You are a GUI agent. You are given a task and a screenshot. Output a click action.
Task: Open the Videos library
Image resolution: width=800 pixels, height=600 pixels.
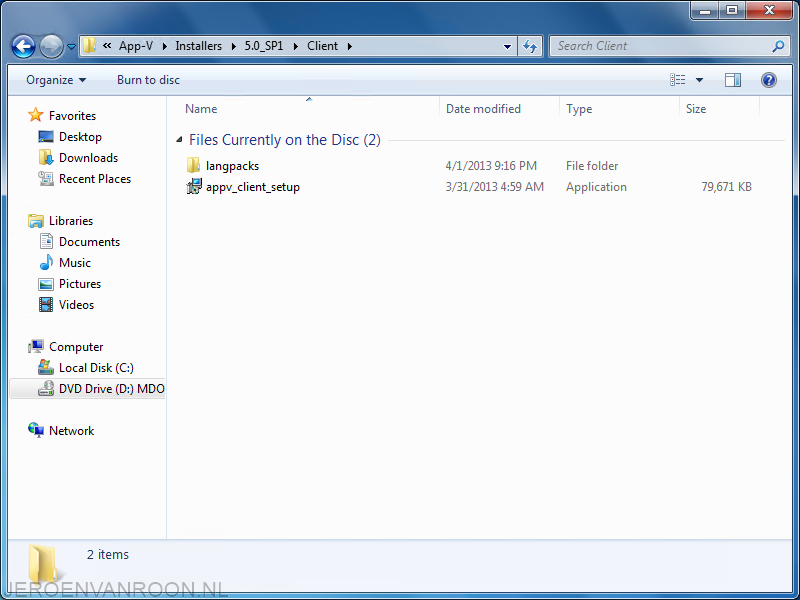pyautogui.click(x=77, y=305)
